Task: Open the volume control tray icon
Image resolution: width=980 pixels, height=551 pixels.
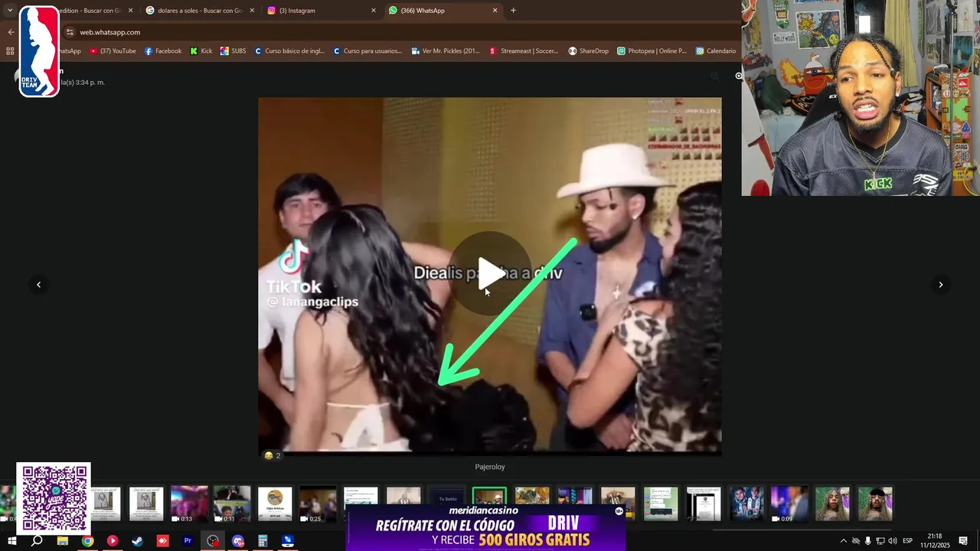Action: tap(892, 541)
